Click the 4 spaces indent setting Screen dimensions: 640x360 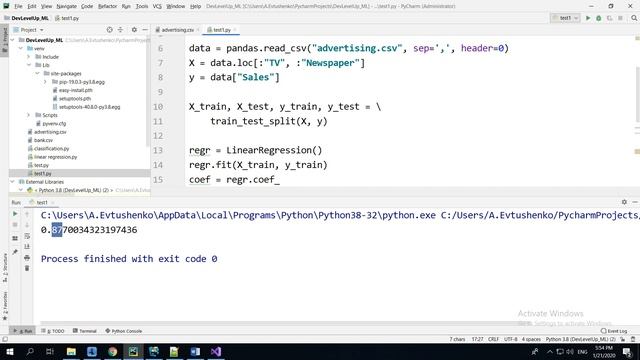click(x=531, y=339)
